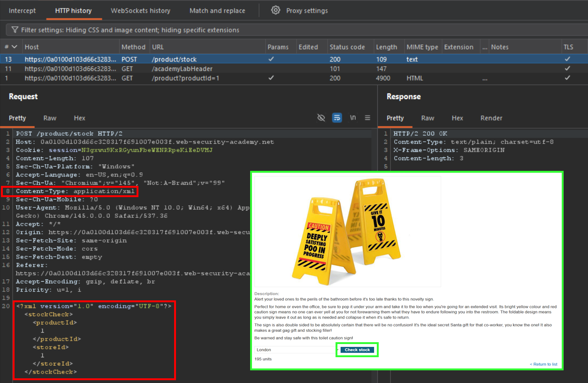This screenshot has width=588, height=383.
Task: Click the filter funnel icon in the filter bar
Action: (x=16, y=29)
